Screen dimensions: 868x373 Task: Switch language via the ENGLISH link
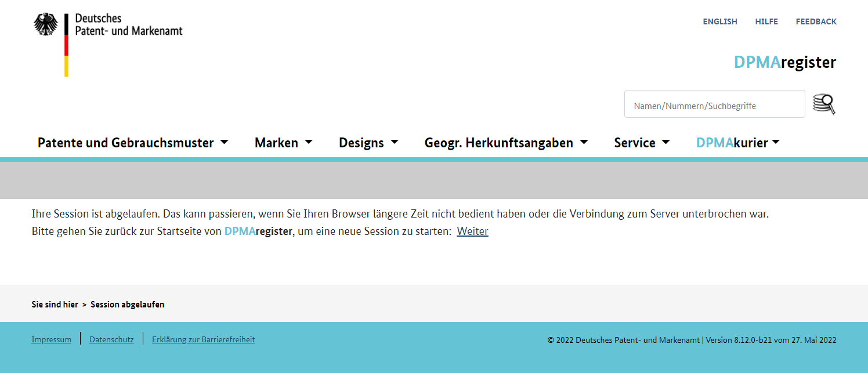point(720,21)
